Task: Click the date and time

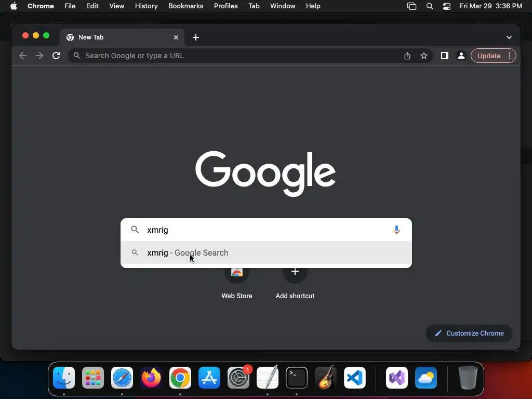Action: click(x=490, y=6)
